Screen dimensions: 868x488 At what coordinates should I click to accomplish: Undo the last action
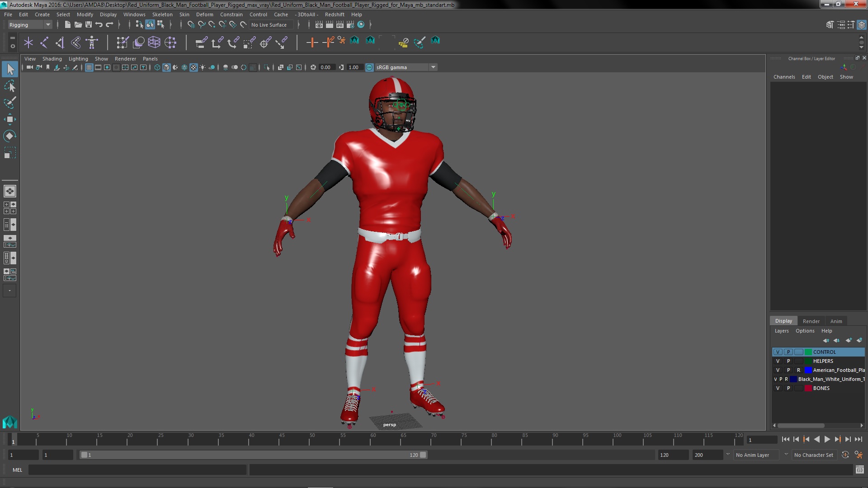[99, 25]
